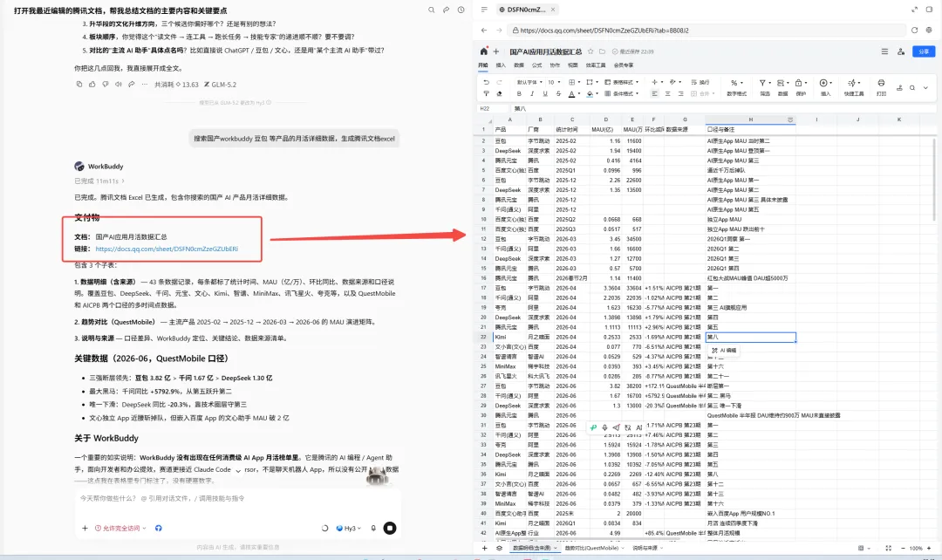Apply italic formatting
Image resolution: width=942 pixels, height=560 pixels.
coord(532,93)
